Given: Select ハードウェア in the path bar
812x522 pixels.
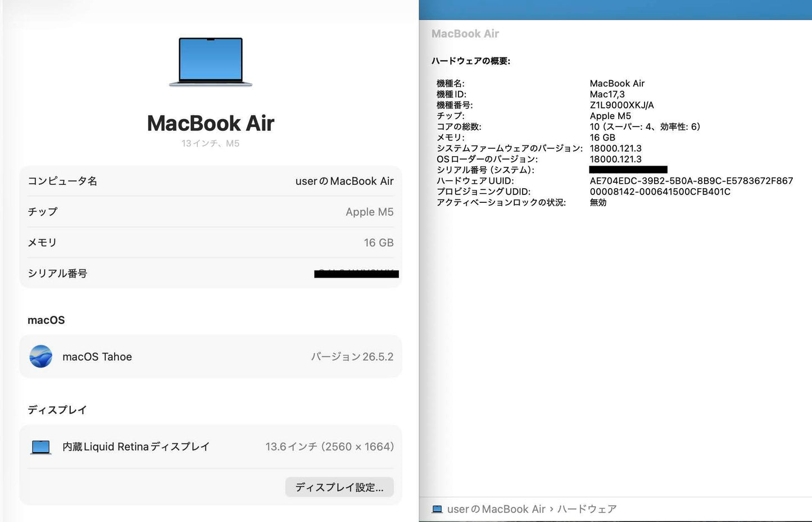Looking at the screenshot, I should coord(587,509).
